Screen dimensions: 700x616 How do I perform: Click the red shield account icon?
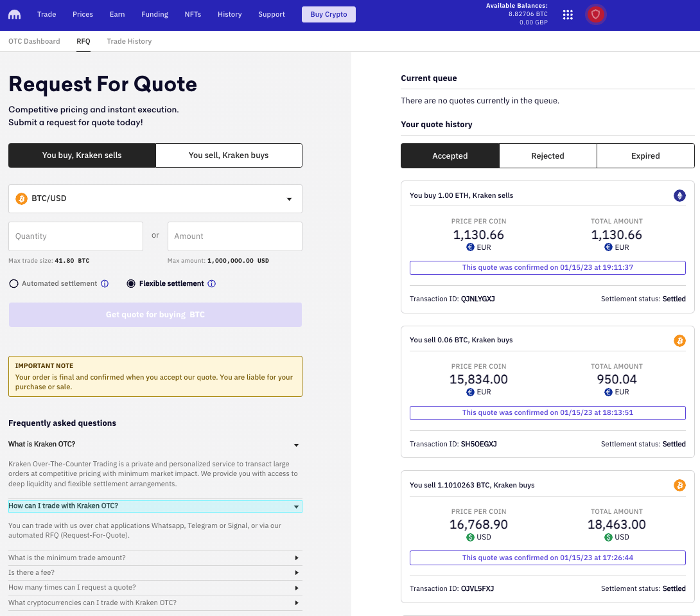pos(595,14)
